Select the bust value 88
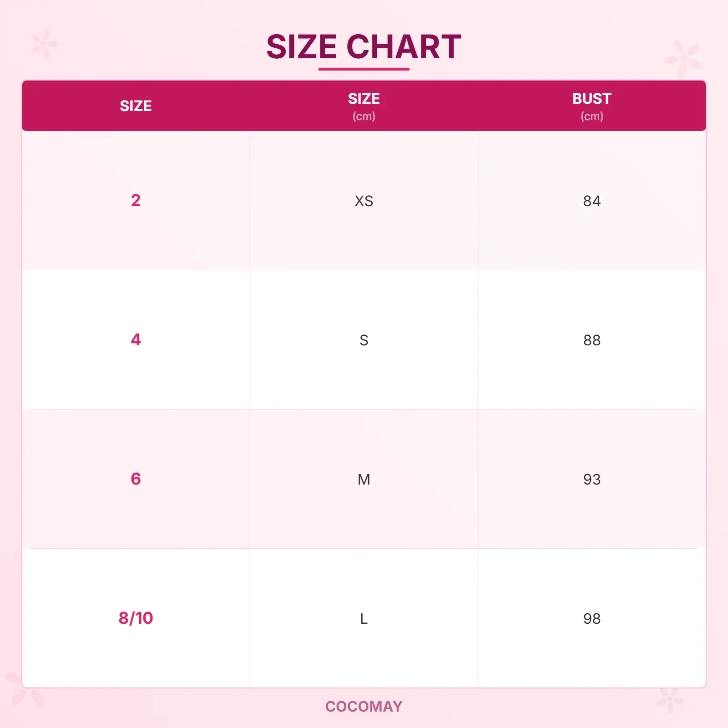Viewport: 728px width, 728px height. pos(591,340)
